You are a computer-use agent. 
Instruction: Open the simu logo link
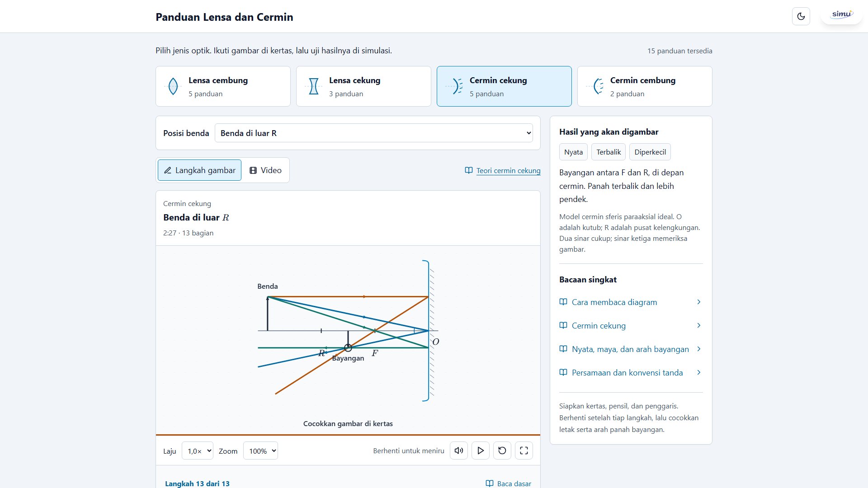[x=841, y=14]
